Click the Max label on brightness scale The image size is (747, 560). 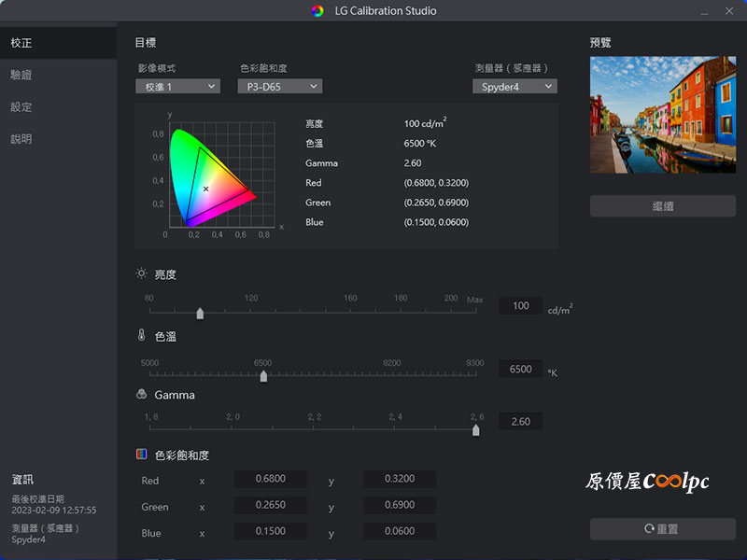coord(475,300)
